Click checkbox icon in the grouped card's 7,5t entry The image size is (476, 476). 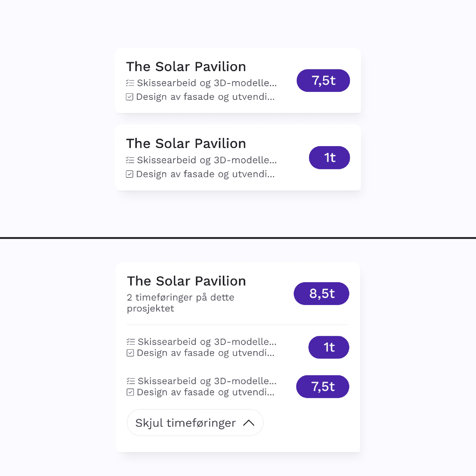point(130,392)
